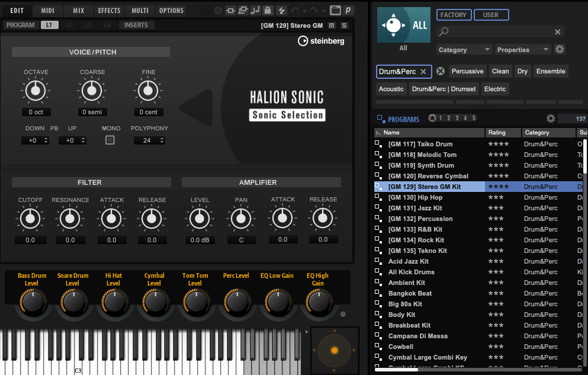Viewport: 588px width, 375px height.
Task: Switch to the MIX tab
Action: click(x=78, y=11)
